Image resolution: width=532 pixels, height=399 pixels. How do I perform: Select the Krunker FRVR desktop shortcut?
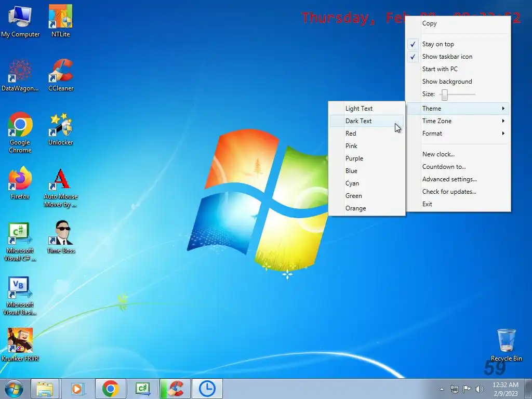pos(20,345)
